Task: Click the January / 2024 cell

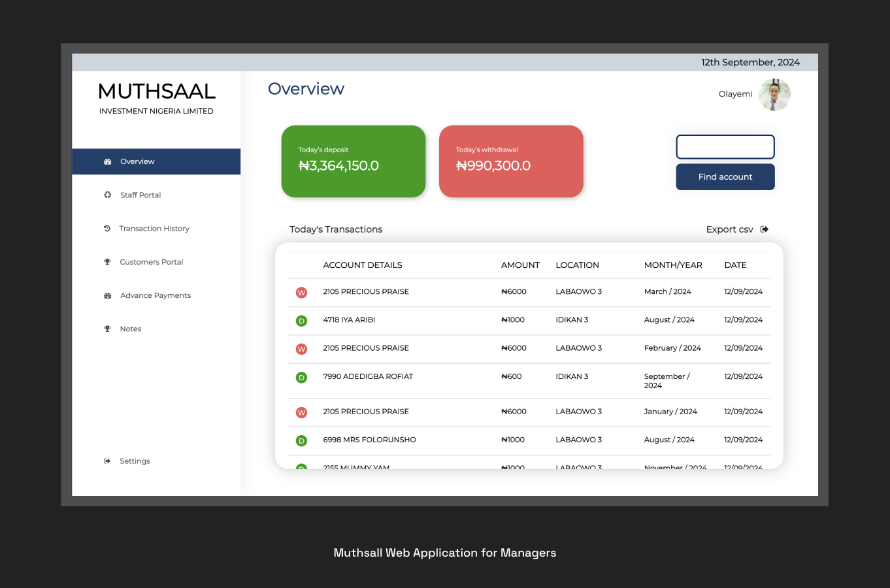Action: click(670, 412)
